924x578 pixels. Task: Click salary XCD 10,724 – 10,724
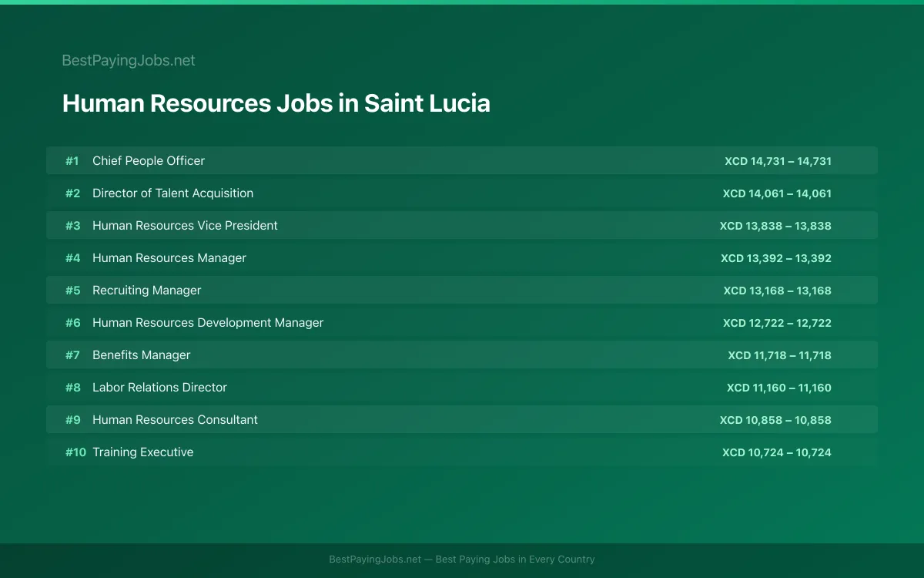[777, 452]
